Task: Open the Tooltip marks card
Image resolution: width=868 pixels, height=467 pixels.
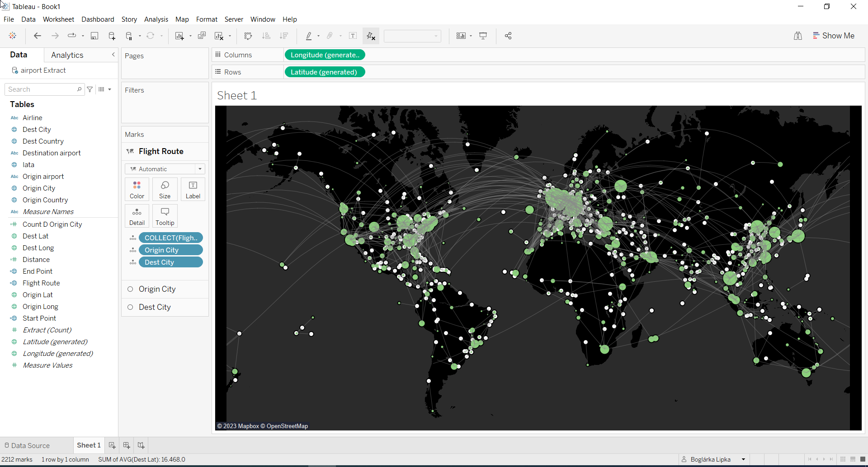Action: coord(165,216)
